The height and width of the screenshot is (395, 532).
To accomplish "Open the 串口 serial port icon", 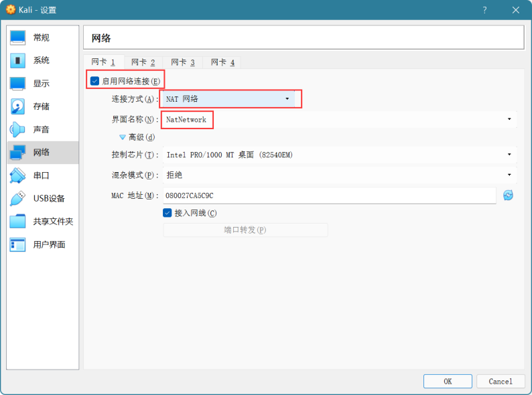I will 17,175.
